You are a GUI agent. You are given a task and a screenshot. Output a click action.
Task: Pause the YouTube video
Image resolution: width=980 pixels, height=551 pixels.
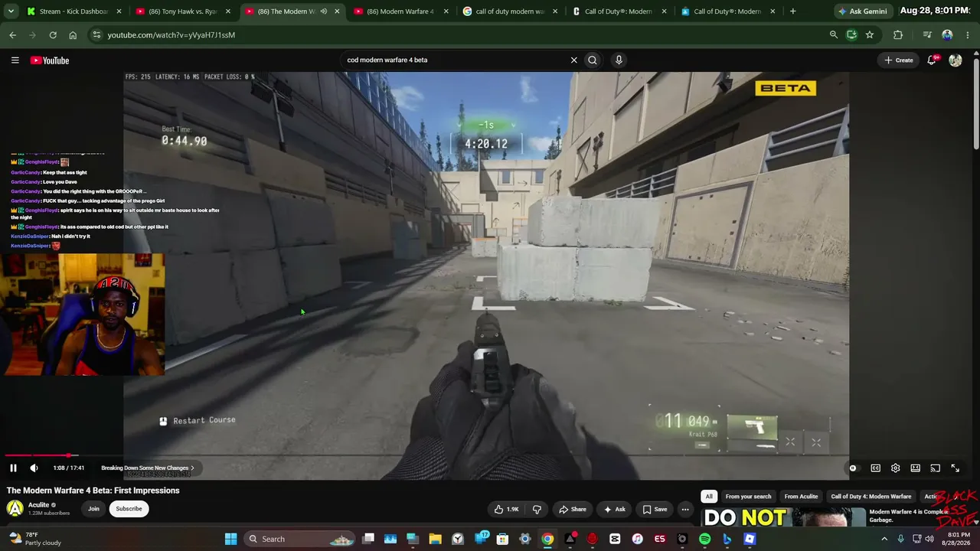[x=13, y=468]
